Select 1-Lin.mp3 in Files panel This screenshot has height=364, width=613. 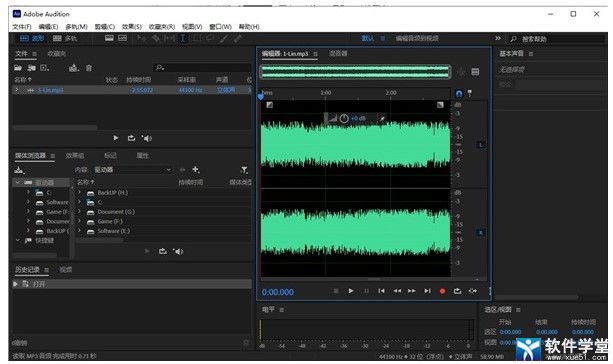point(51,90)
